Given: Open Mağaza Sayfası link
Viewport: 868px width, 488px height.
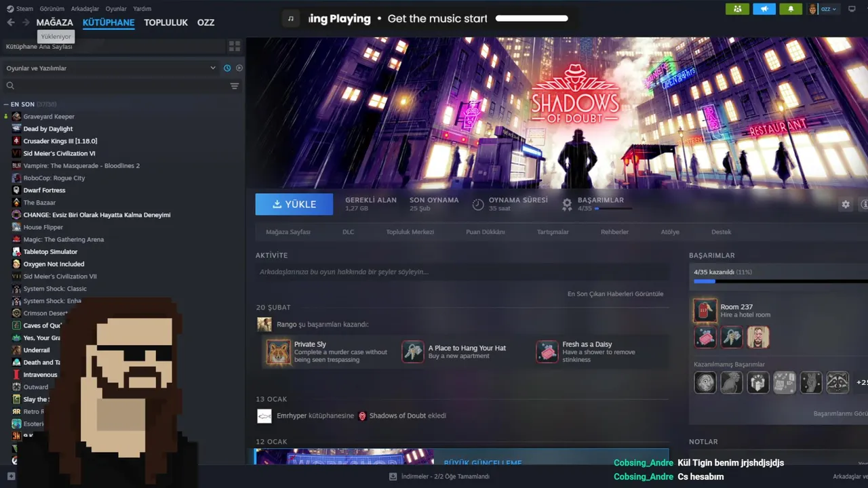Looking at the screenshot, I should click(x=288, y=232).
